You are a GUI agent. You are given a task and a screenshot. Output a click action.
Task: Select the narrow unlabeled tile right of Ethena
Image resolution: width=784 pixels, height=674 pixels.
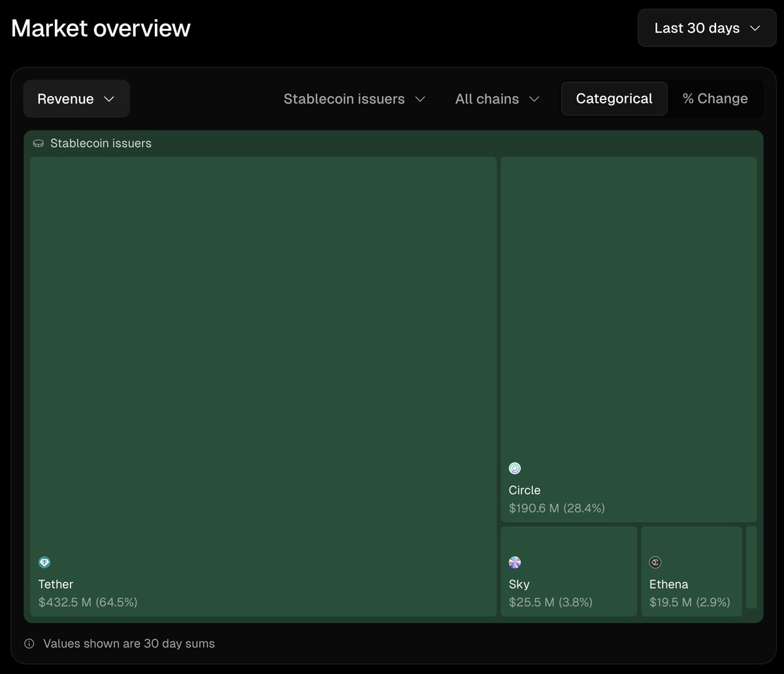coord(751,567)
